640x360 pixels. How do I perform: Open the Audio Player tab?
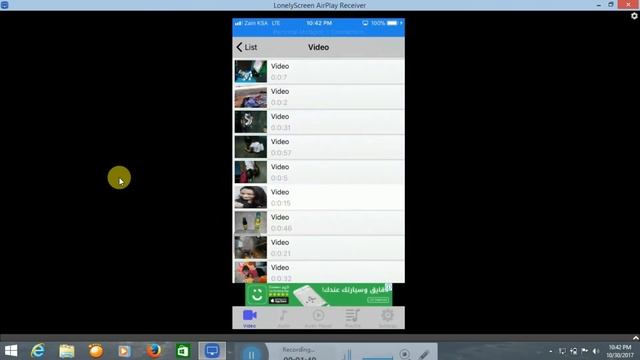[318, 318]
